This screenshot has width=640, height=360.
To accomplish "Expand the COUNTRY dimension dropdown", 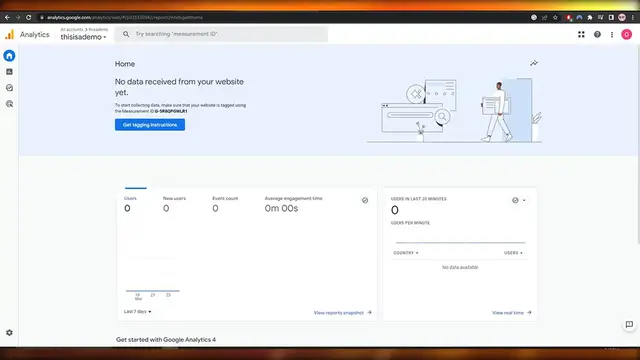I will tap(406, 253).
